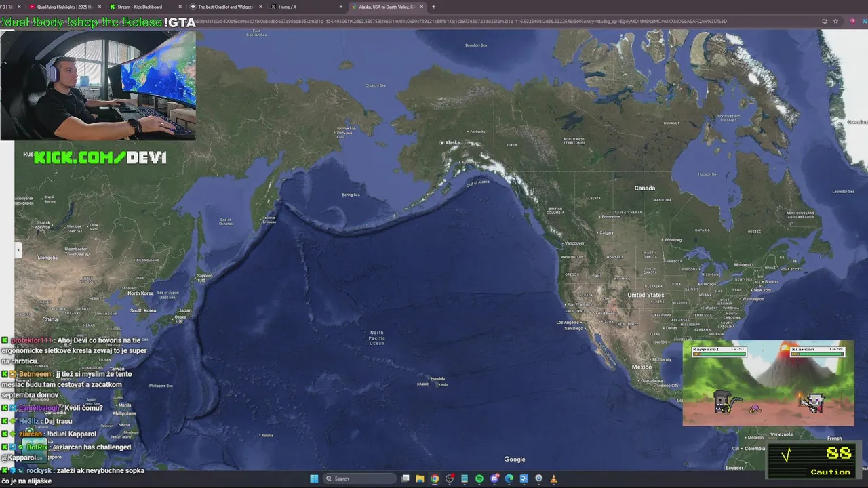Image resolution: width=868 pixels, height=488 pixels.
Task: Open Discord from the taskbar
Action: tap(494, 479)
